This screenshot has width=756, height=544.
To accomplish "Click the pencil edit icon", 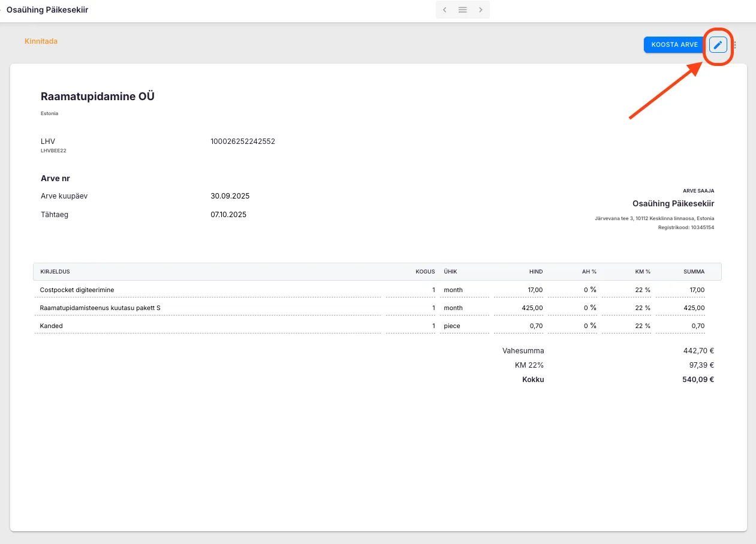I will 718,44.
